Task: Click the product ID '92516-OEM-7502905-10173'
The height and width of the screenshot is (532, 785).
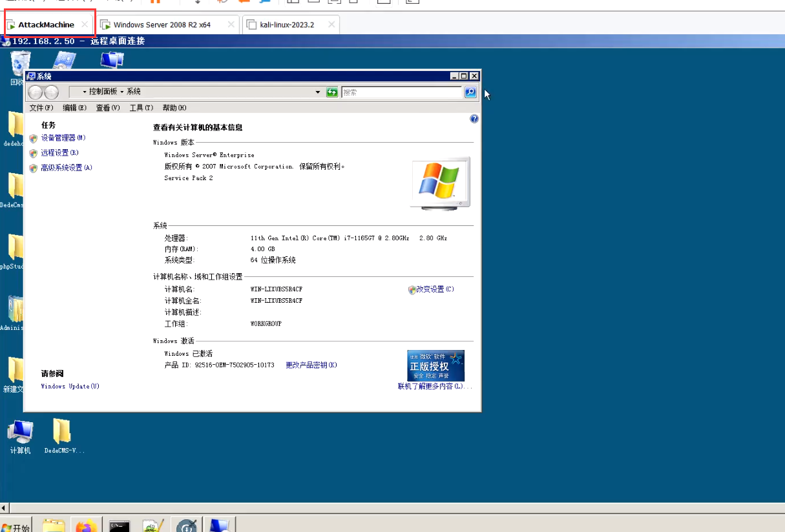Action: coord(235,365)
